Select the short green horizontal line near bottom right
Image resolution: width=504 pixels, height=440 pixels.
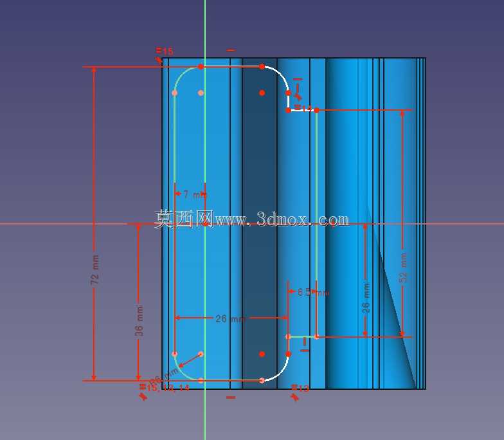pyautogui.click(x=302, y=337)
